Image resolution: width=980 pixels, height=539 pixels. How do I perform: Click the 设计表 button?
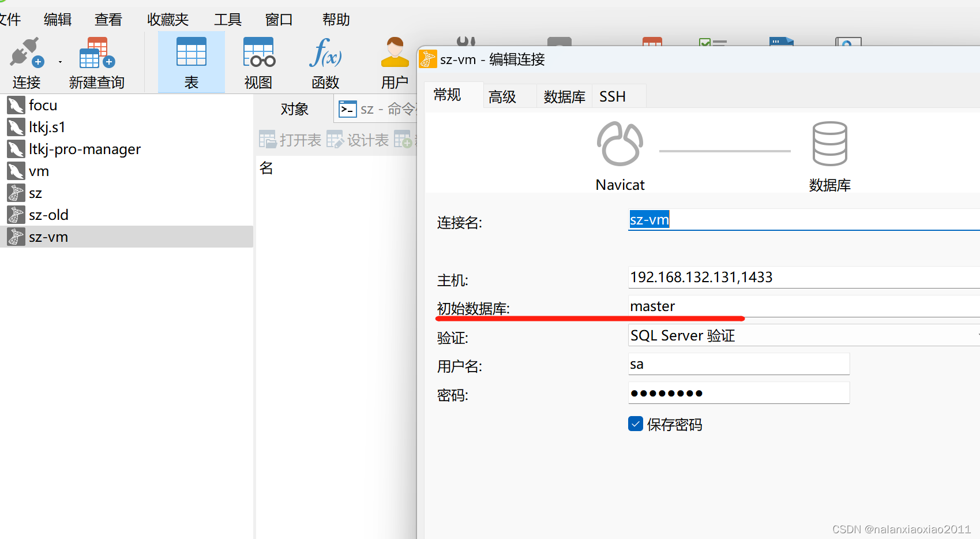click(358, 140)
